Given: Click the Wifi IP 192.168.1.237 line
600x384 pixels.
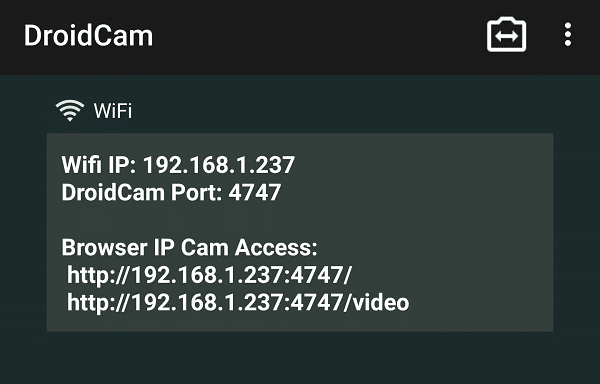Looking at the screenshot, I should 178,165.
